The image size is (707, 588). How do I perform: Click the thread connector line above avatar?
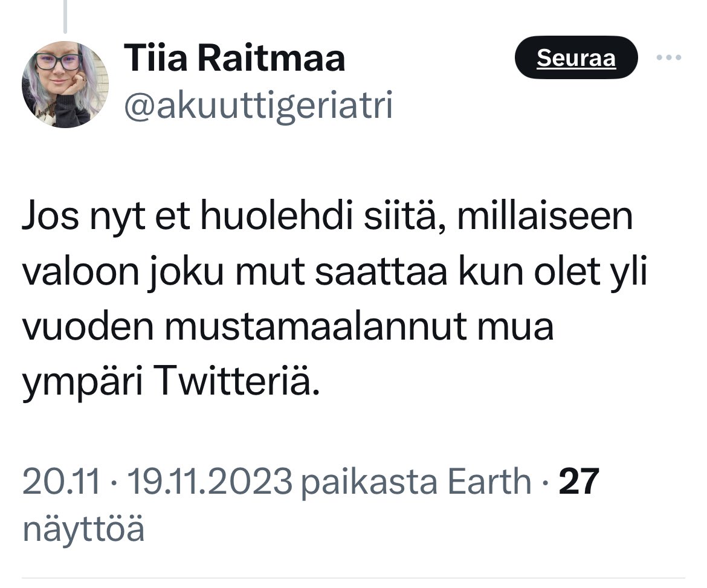65,16
